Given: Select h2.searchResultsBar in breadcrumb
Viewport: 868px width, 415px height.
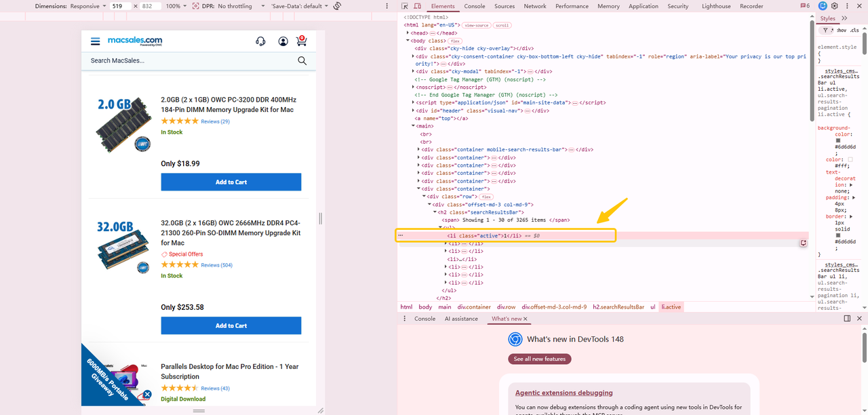Looking at the screenshot, I should pos(617,307).
